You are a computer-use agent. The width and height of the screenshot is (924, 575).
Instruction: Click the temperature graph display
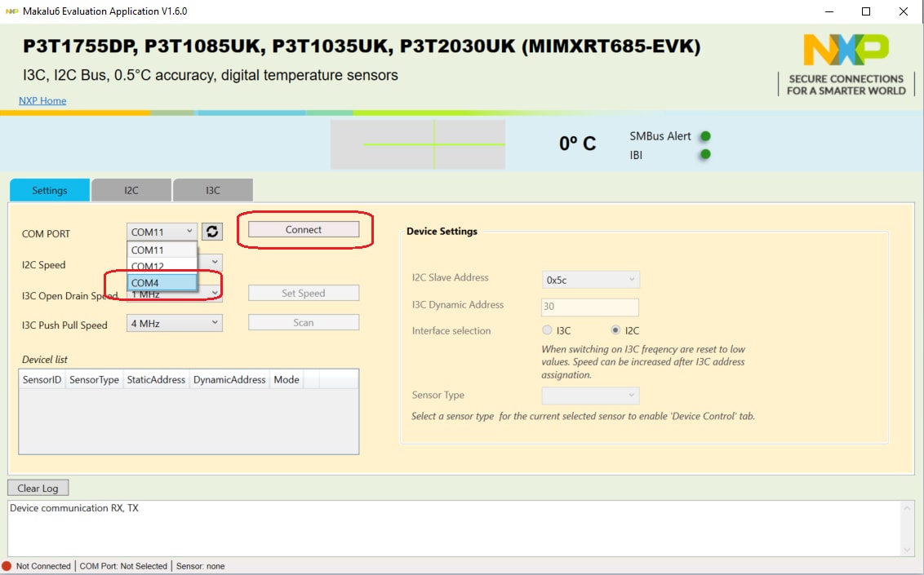[418, 144]
